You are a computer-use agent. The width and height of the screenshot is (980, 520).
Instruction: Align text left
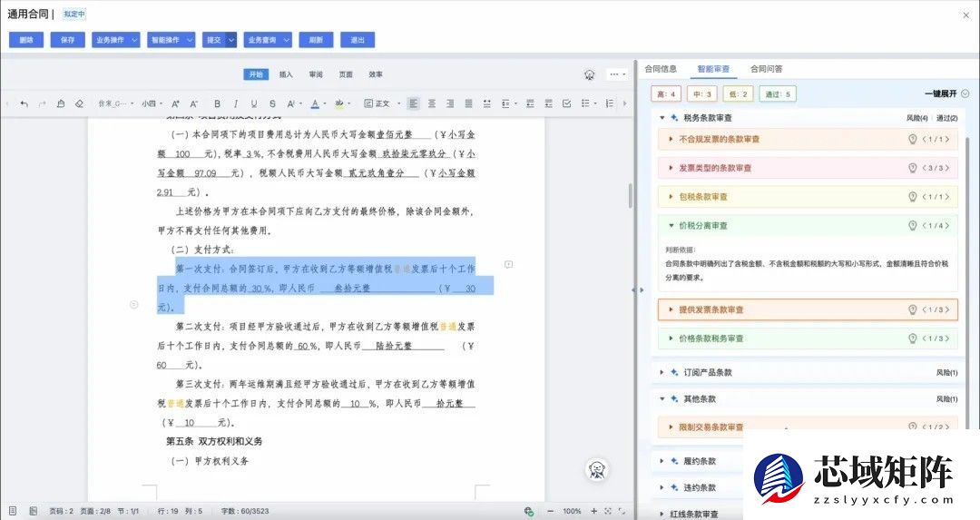[x=413, y=103]
